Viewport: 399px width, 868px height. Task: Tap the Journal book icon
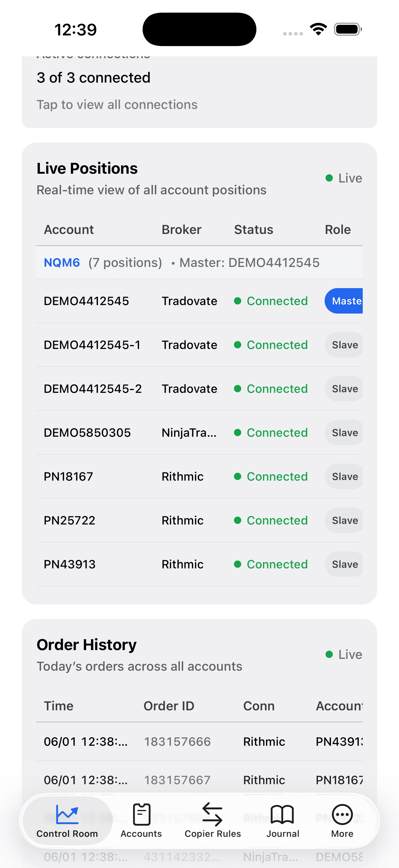(283, 814)
